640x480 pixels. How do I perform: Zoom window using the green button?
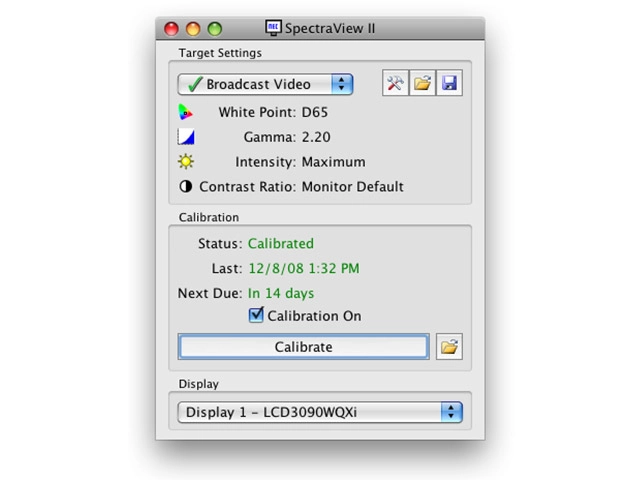[x=213, y=29]
